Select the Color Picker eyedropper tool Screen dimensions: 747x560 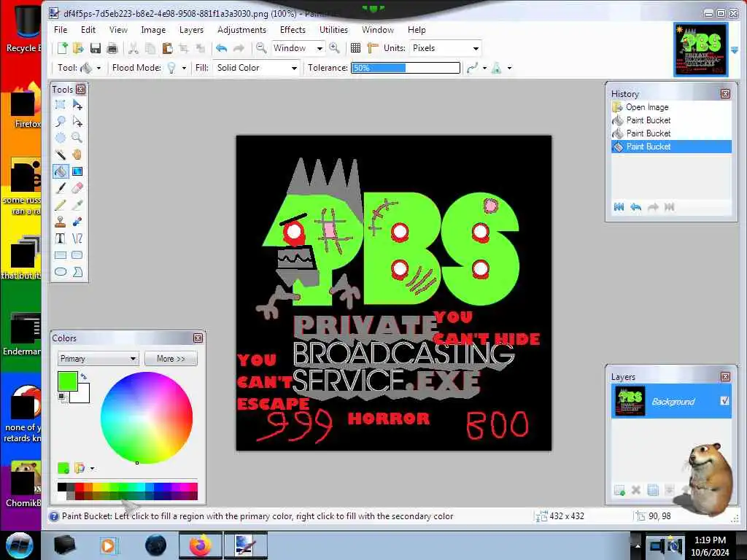pos(77,205)
